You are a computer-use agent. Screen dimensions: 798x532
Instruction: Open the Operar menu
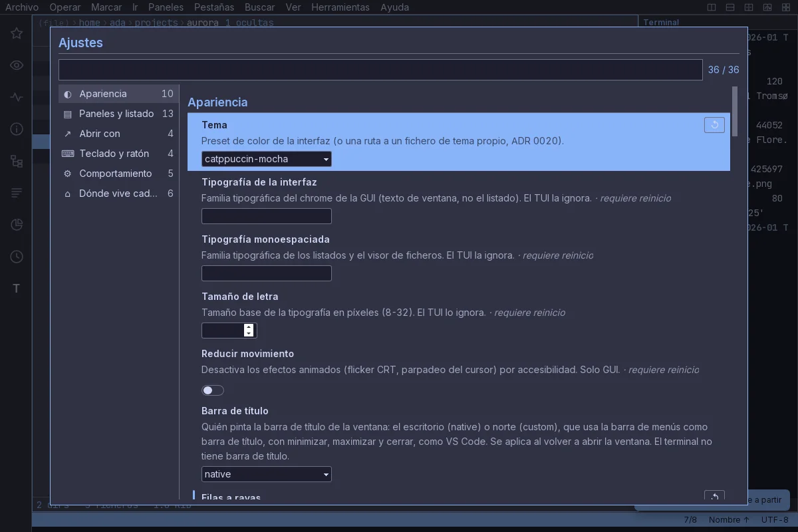pos(65,7)
